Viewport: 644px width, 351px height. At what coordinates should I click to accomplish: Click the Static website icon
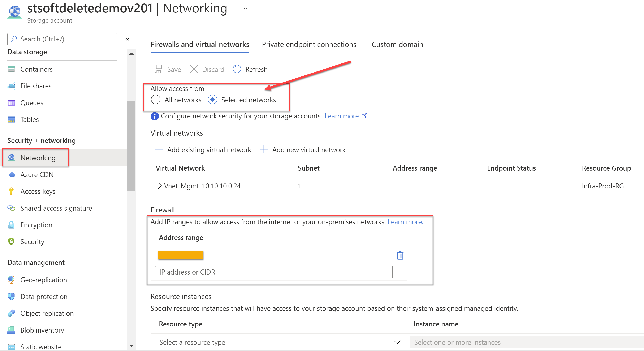pyautogui.click(x=11, y=347)
